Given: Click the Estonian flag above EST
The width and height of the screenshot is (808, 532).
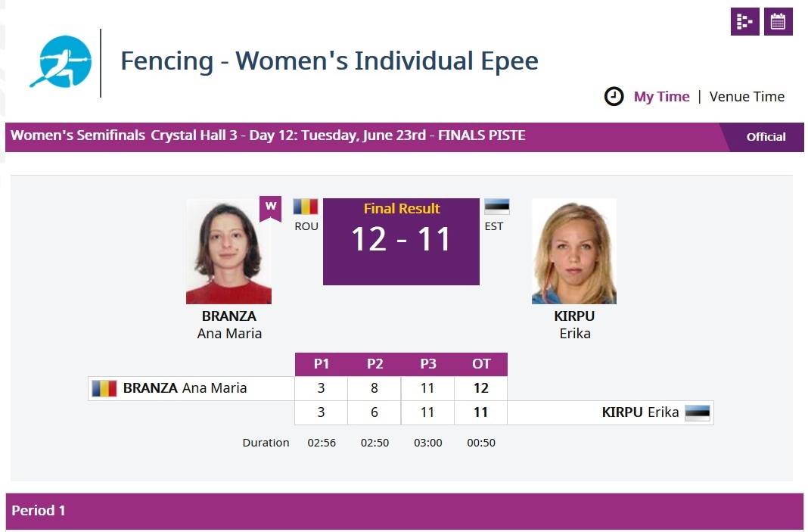Looking at the screenshot, I should coord(497,207).
